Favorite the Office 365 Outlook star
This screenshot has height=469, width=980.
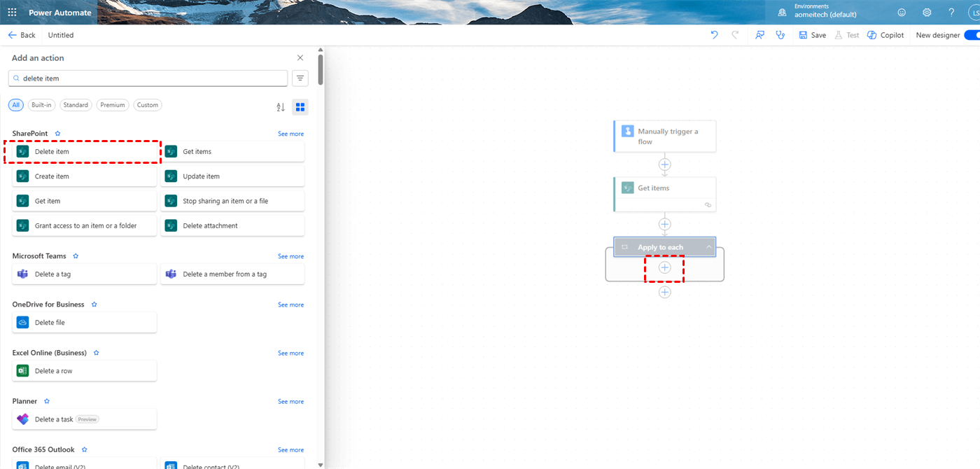(84, 449)
